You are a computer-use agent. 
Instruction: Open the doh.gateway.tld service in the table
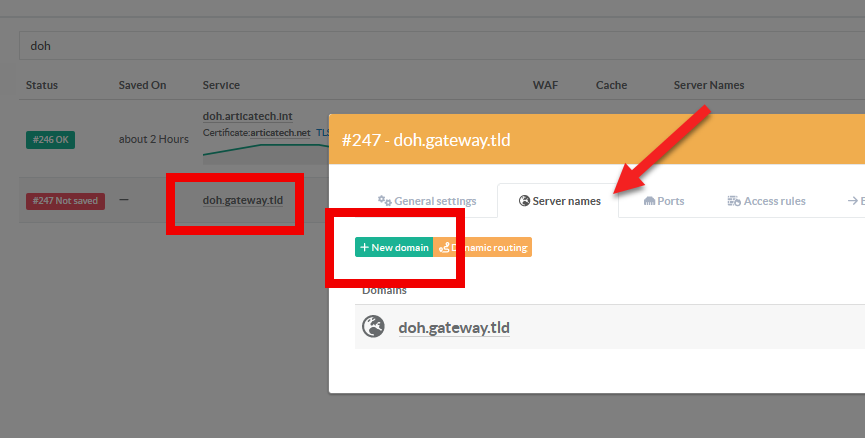coord(243,200)
